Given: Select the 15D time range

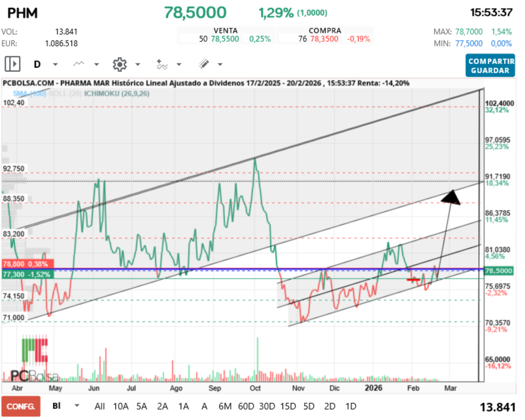Looking at the screenshot, I should point(288,406).
